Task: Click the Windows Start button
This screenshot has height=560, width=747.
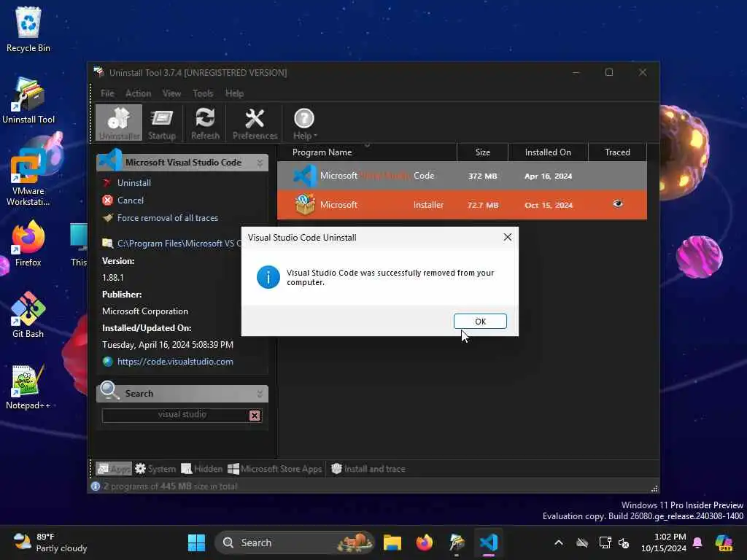Action: click(196, 542)
